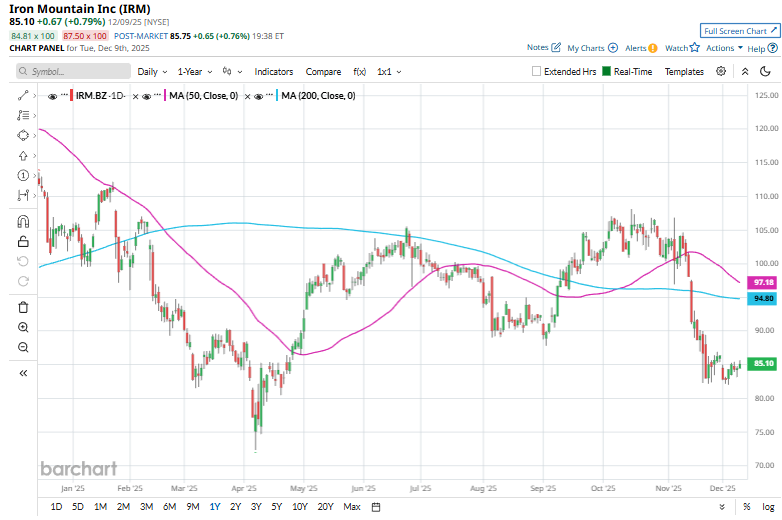Select the 6M time range tab
Viewport: 782px width, 520px height.
coord(168,507)
